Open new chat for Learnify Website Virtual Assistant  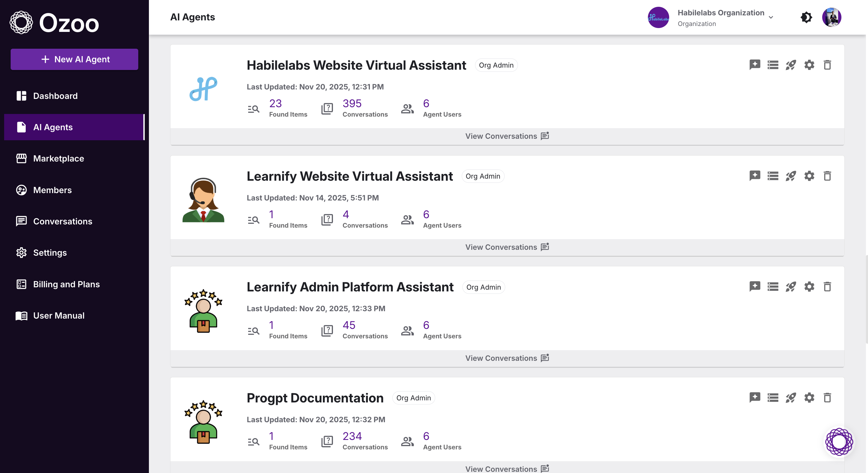(x=755, y=176)
